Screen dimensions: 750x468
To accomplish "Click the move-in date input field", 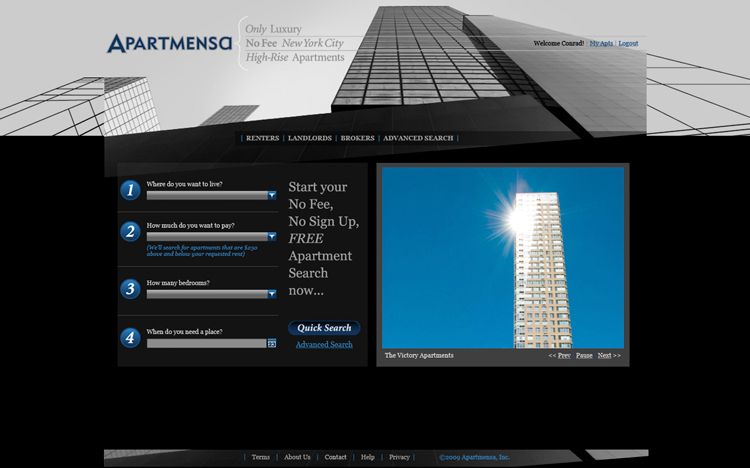I will point(207,344).
